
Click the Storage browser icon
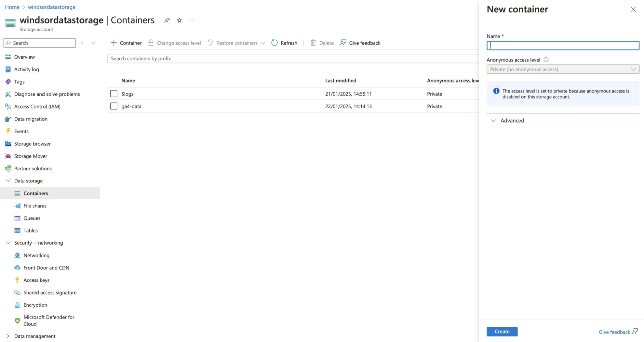pyautogui.click(x=8, y=144)
